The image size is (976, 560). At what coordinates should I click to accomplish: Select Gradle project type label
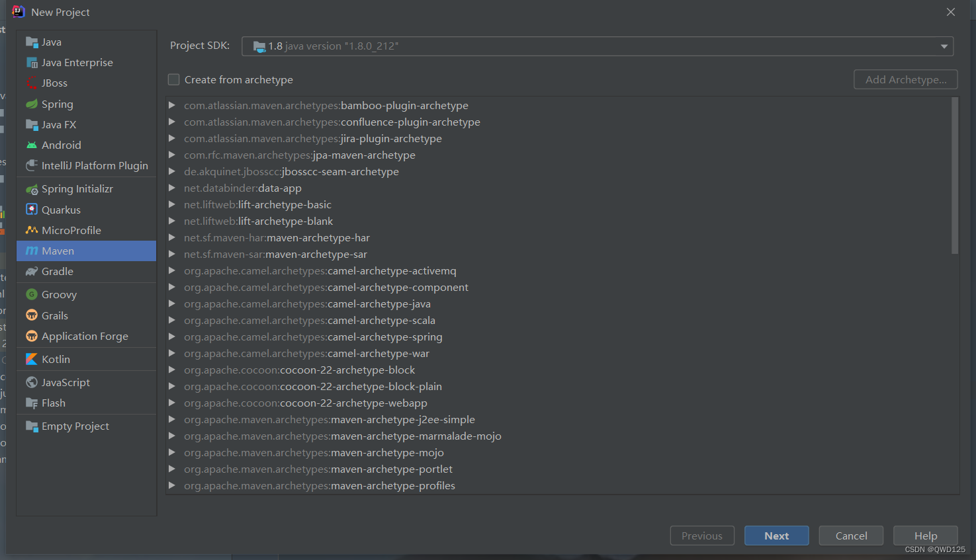(x=58, y=271)
